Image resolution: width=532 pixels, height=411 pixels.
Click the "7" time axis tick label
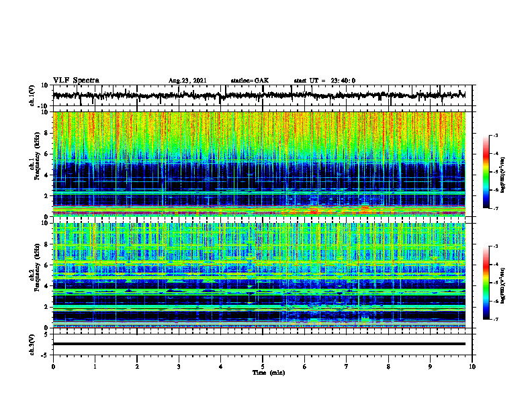(x=347, y=367)
